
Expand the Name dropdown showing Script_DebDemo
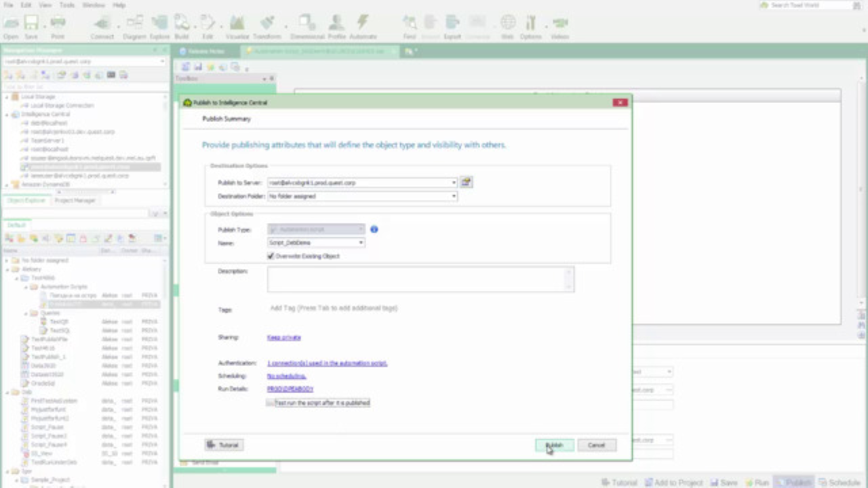pos(361,242)
